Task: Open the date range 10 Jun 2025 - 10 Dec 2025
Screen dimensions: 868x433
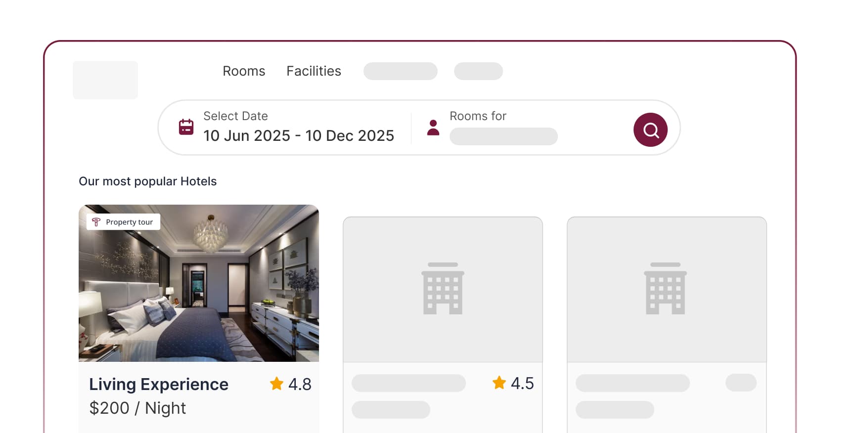Action: 299,135
